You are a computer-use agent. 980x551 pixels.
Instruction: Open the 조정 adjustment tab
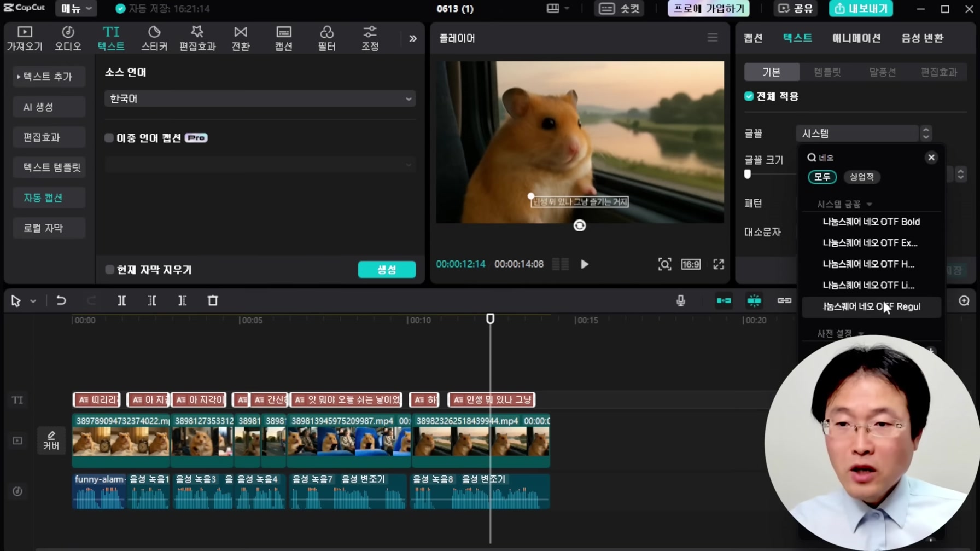click(x=370, y=38)
